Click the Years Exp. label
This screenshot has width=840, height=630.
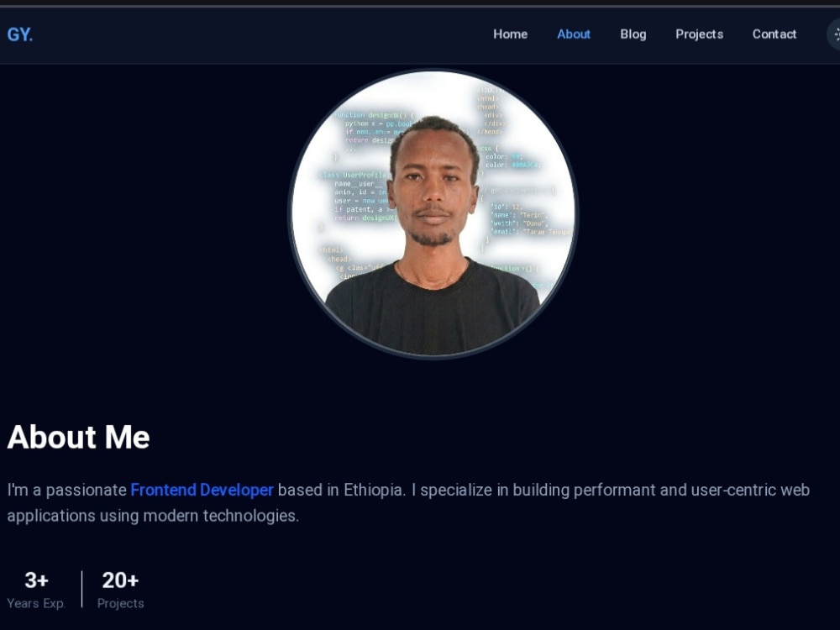click(x=36, y=604)
